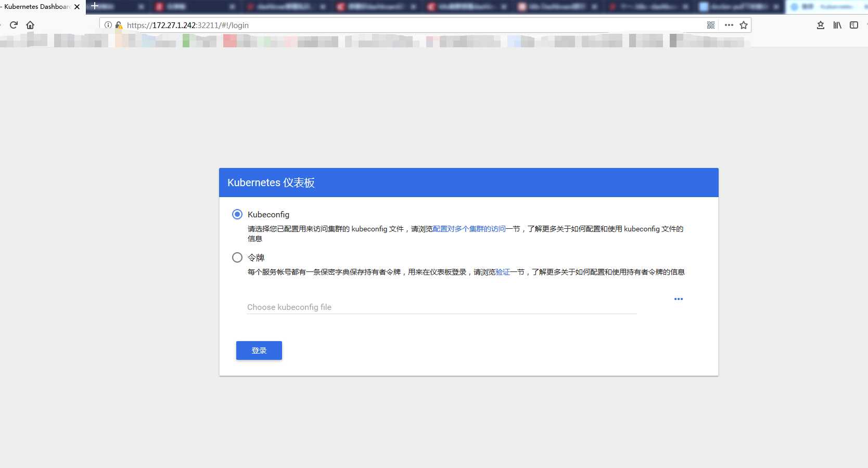The height and width of the screenshot is (468, 868).
Task: Open file browser via blue ellipsis icon
Action: 679,299
